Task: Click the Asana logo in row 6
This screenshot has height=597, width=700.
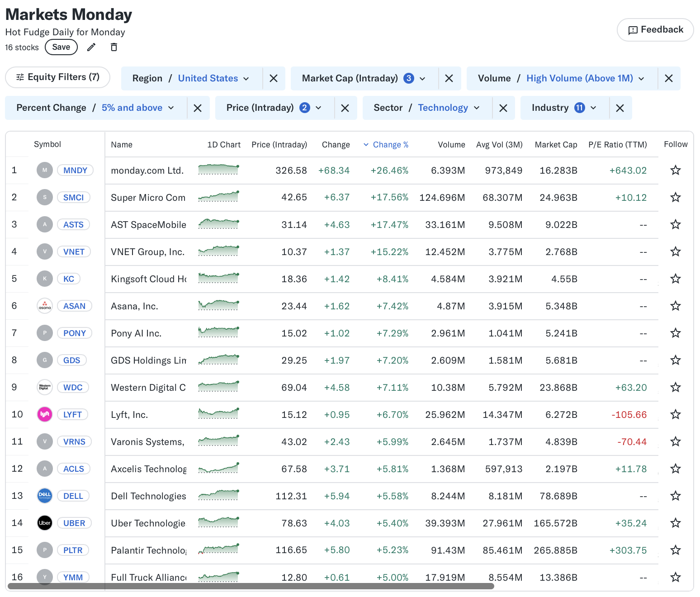Action: click(44, 306)
